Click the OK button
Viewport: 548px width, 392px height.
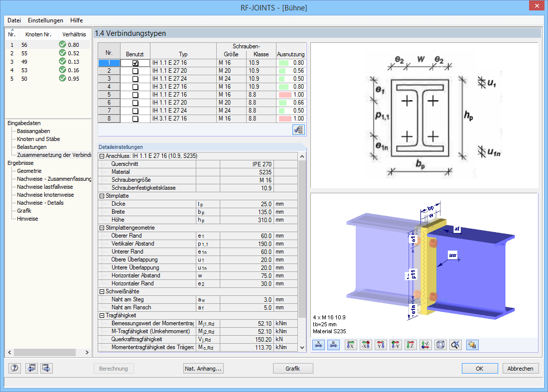pyautogui.click(x=479, y=368)
